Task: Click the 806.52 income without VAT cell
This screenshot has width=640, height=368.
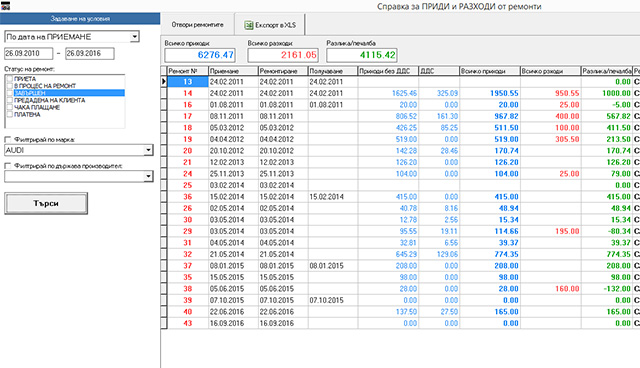Action: click(x=388, y=116)
